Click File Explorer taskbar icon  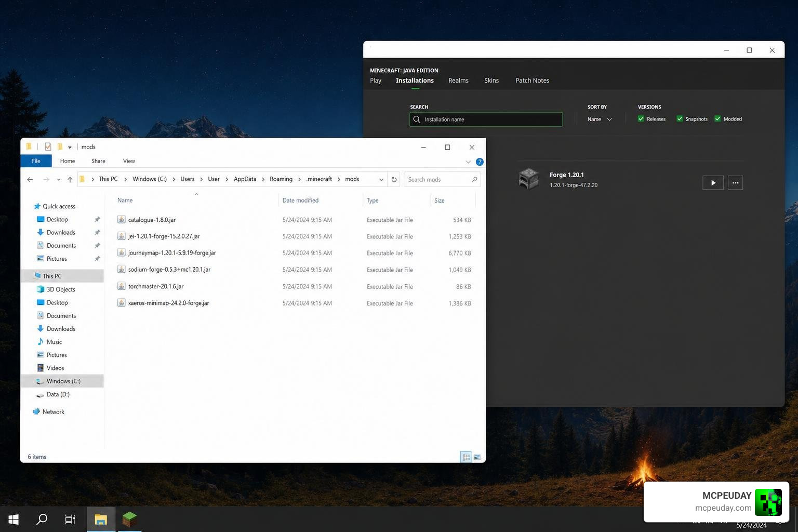pos(101,520)
